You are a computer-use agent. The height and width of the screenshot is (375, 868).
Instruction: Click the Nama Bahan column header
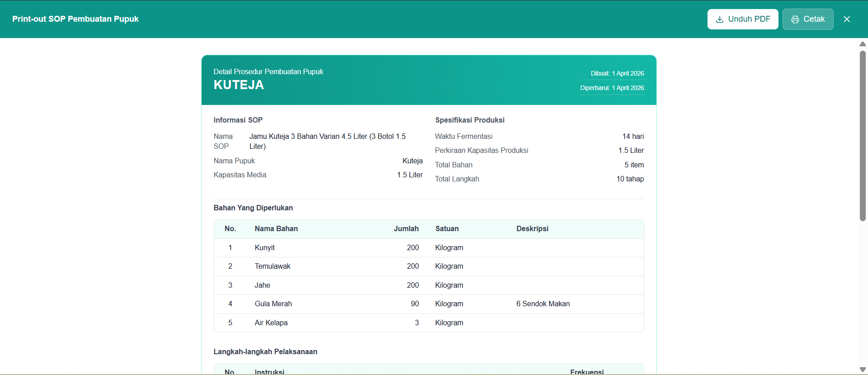[x=276, y=229]
